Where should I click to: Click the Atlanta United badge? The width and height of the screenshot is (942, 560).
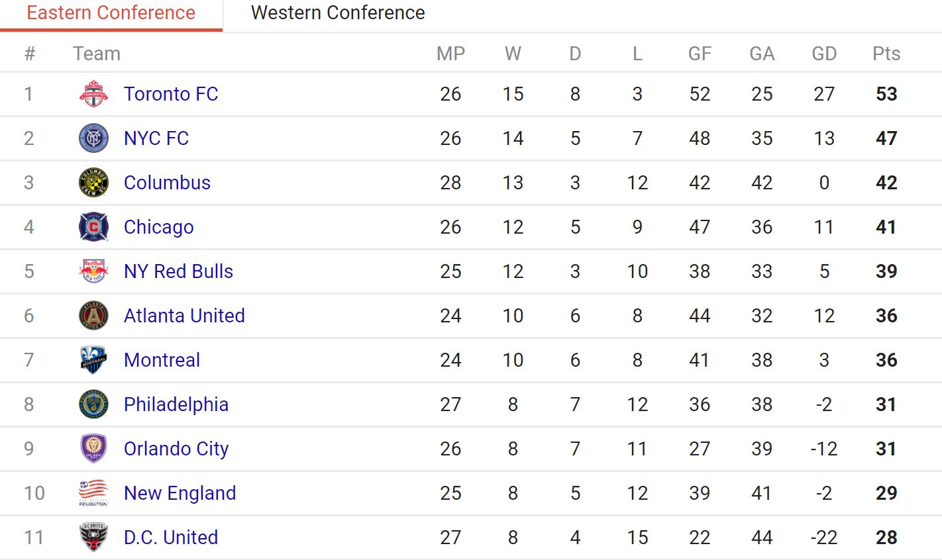[x=93, y=316]
